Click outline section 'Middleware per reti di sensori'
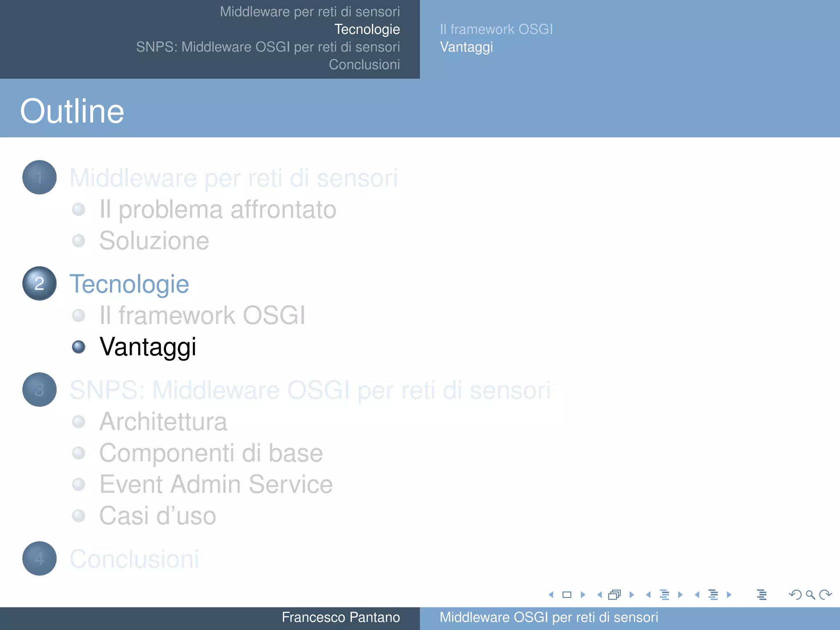 point(233,178)
